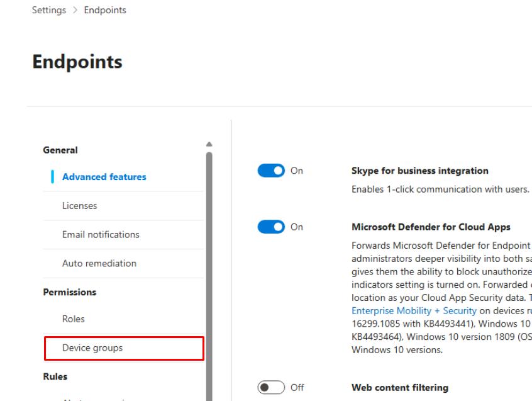
Task: Open Advanced features settings page
Action: pos(104,177)
